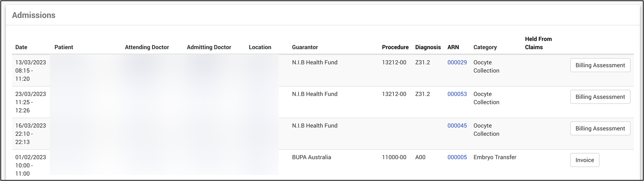
Task: Open ARN link 000029
Action: 457,63
